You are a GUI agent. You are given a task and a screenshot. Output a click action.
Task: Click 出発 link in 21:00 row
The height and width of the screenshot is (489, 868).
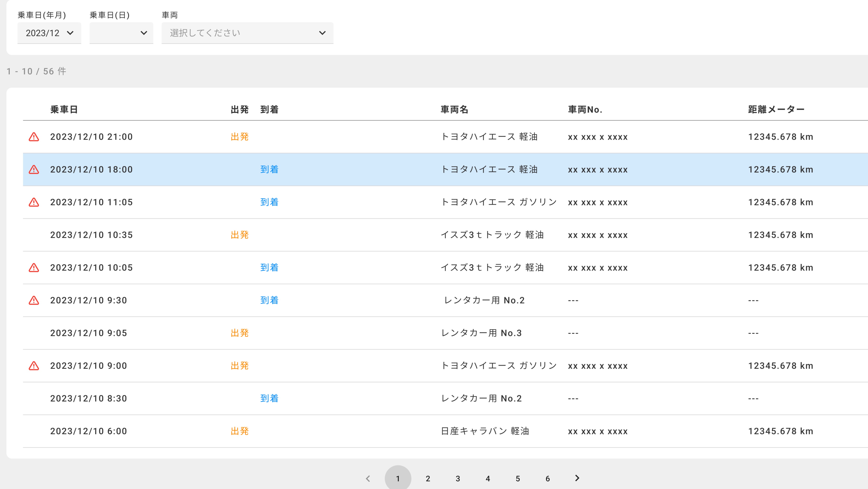pos(239,137)
